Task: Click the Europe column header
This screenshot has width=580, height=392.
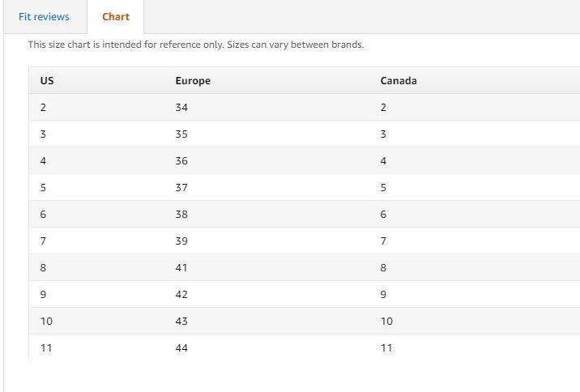Action: point(193,81)
